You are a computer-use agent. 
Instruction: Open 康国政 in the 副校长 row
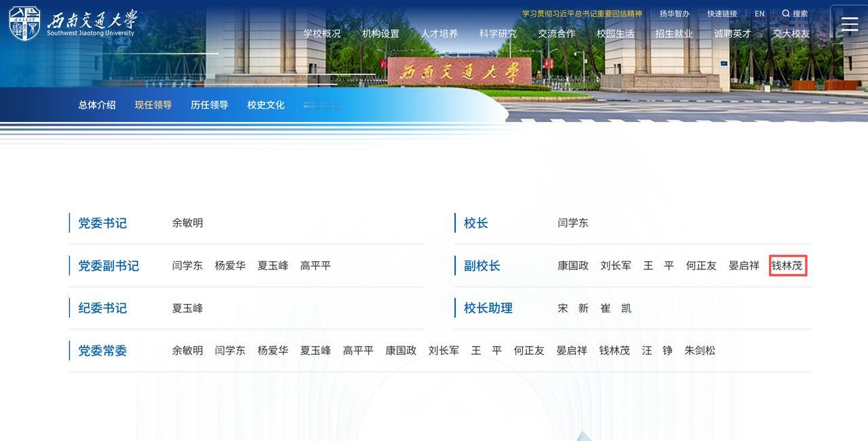[x=573, y=265]
